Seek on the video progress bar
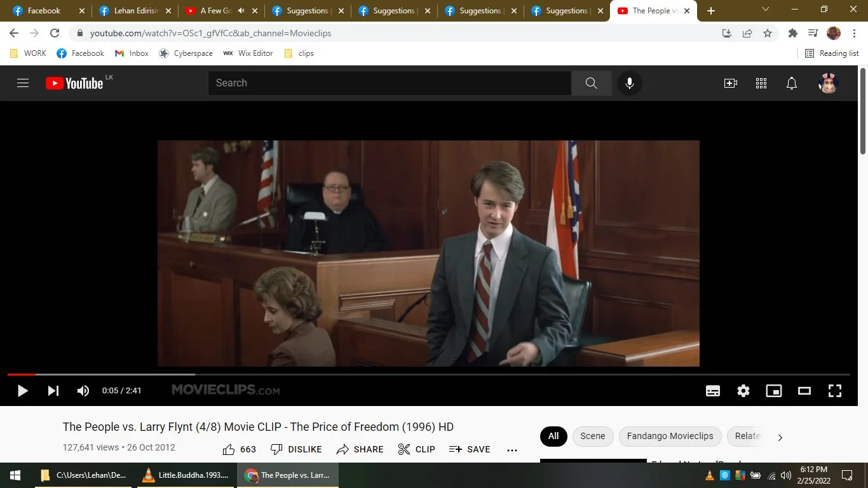The image size is (868, 488). point(428,375)
